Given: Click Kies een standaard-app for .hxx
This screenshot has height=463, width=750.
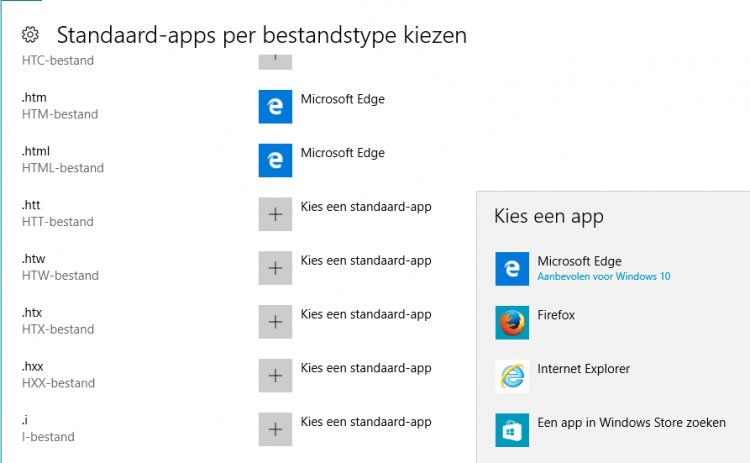Looking at the screenshot, I should click(x=365, y=368).
